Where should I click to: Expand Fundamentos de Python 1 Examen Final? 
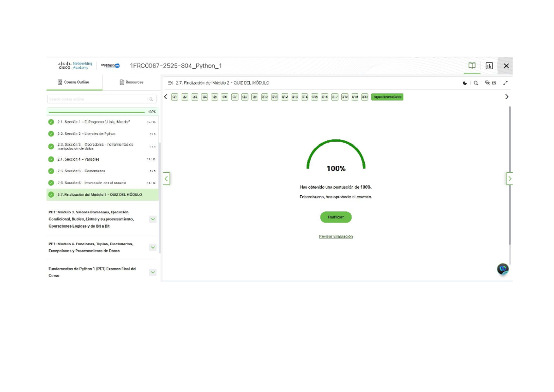click(153, 272)
